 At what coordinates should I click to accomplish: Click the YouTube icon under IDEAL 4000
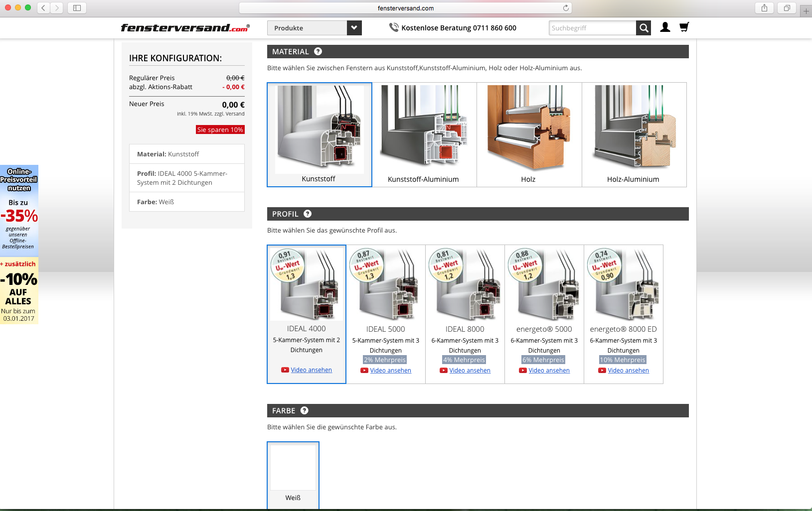pyautogui.click(x=285, y=370)
